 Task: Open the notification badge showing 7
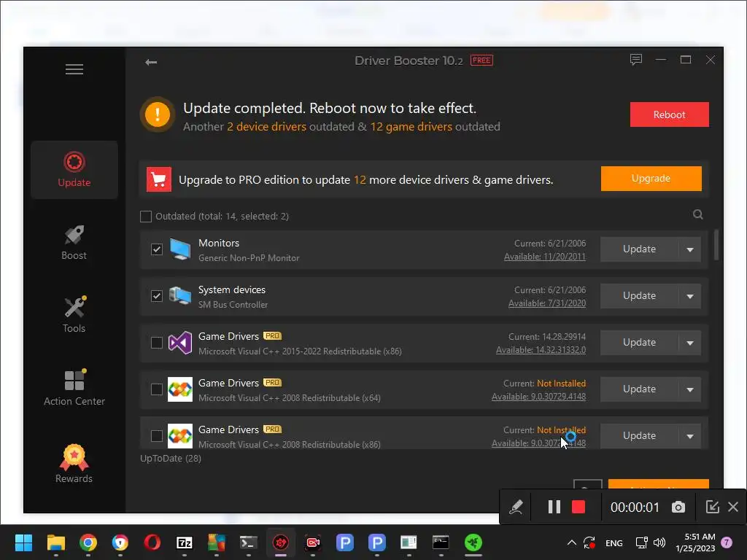pos(727,542)
